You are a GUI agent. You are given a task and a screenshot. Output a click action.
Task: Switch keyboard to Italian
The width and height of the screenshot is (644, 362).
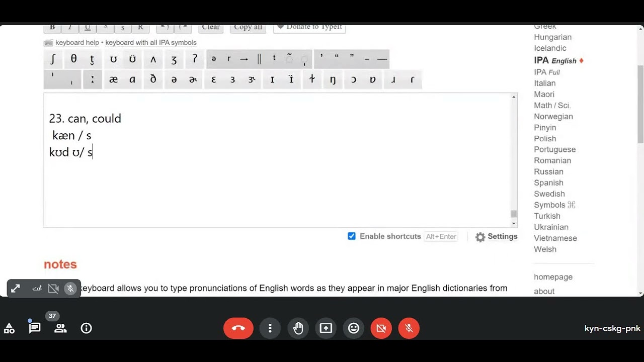(x=545, y=83)
